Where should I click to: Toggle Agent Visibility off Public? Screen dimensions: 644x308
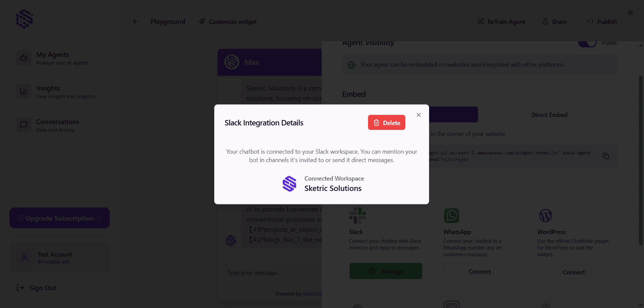[587, 42]
